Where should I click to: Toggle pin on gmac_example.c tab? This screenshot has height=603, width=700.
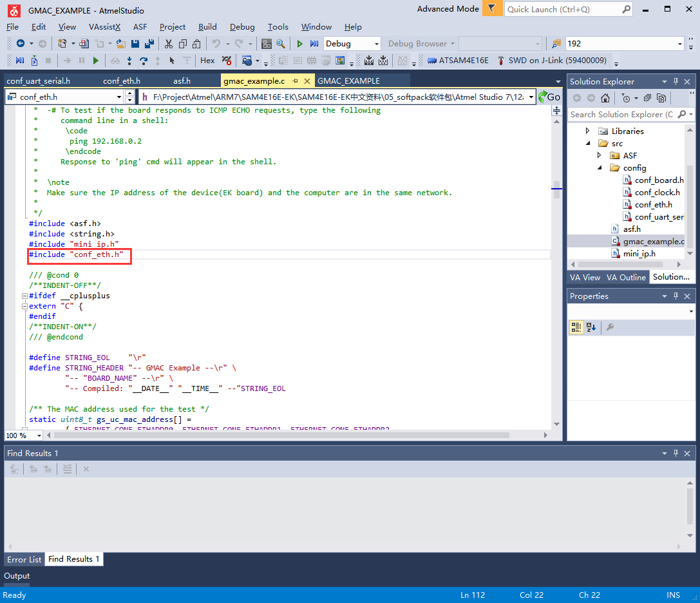point(295,81)
